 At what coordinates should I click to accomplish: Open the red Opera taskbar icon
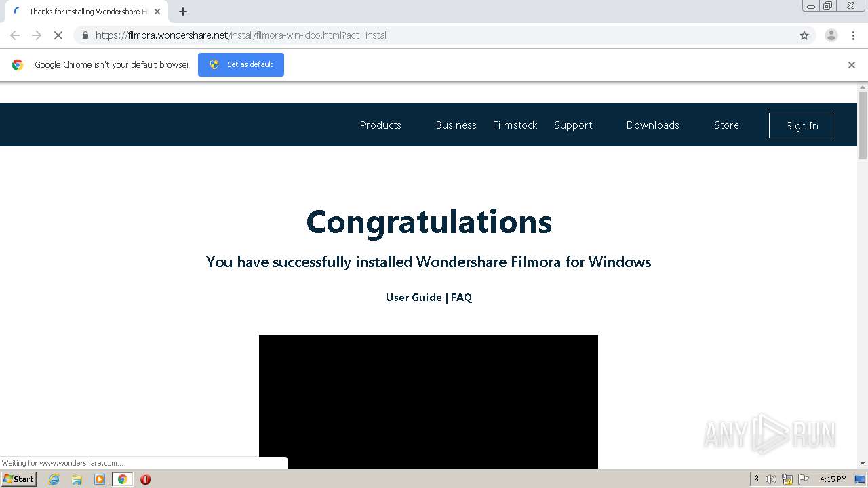pyautogui.click(x=145, y=479)
